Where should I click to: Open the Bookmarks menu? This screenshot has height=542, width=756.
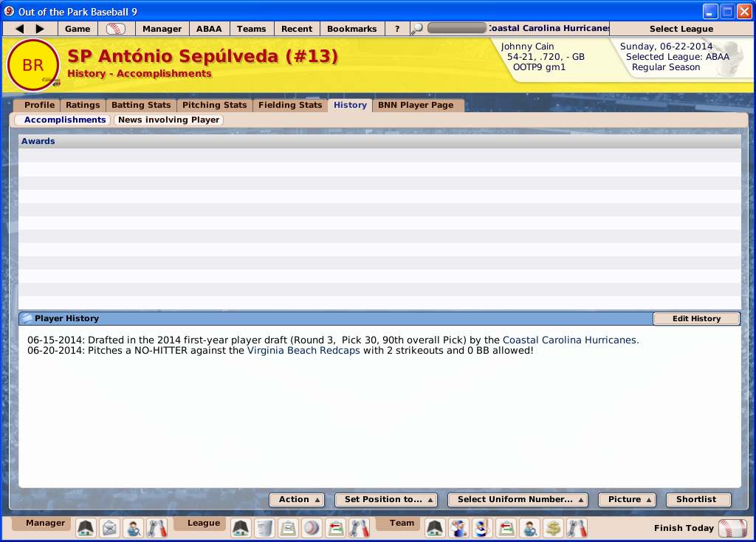(351, 29)
